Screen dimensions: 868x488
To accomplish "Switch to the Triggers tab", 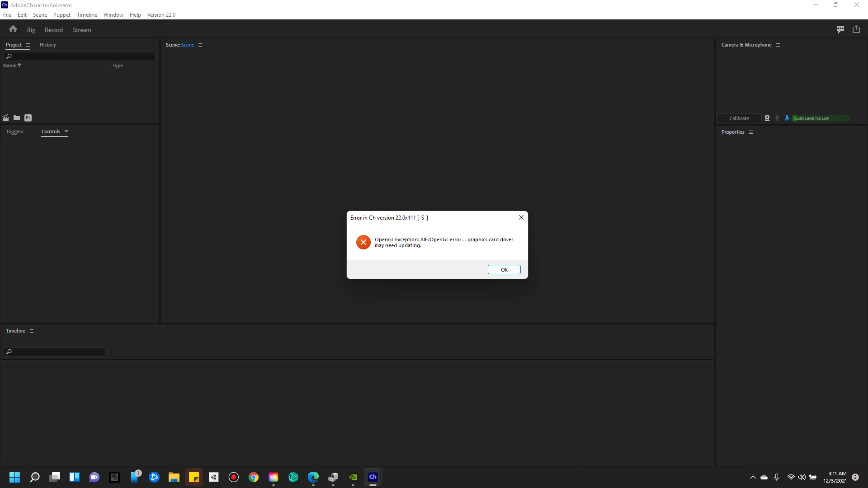I will (14, 132).
